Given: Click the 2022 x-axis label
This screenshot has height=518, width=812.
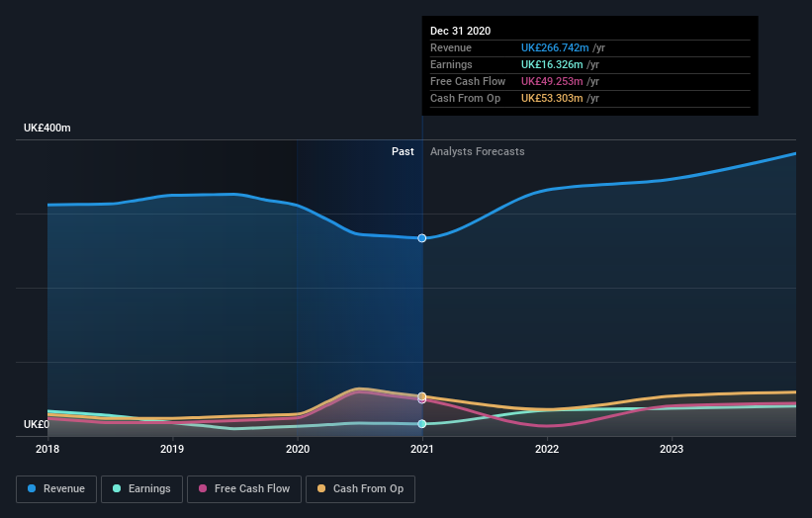Looking at the screenshot, I should [547, 449].
